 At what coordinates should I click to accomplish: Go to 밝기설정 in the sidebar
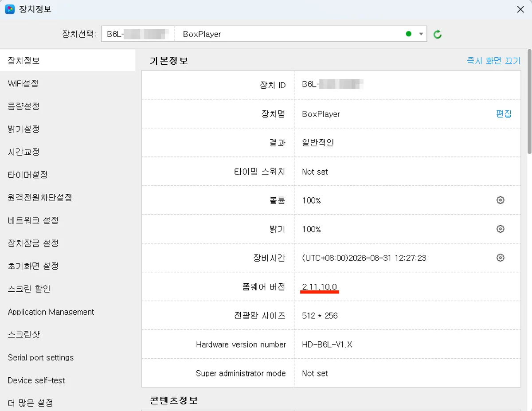23,129
